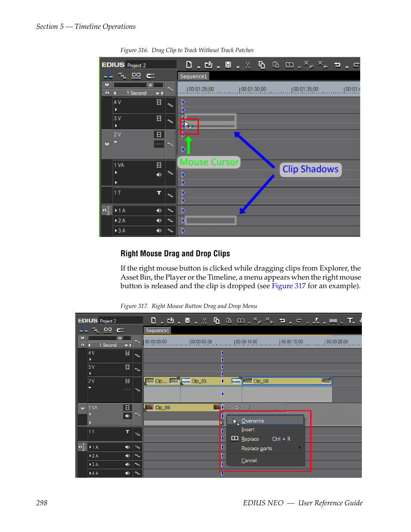Select Clip_06 on the 1 VA track

pos(183,407)
